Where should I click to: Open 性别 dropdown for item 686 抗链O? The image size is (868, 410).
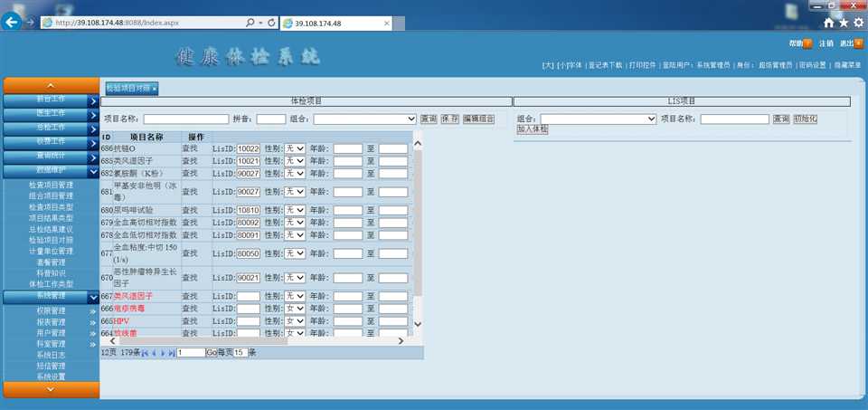point(295,148)
